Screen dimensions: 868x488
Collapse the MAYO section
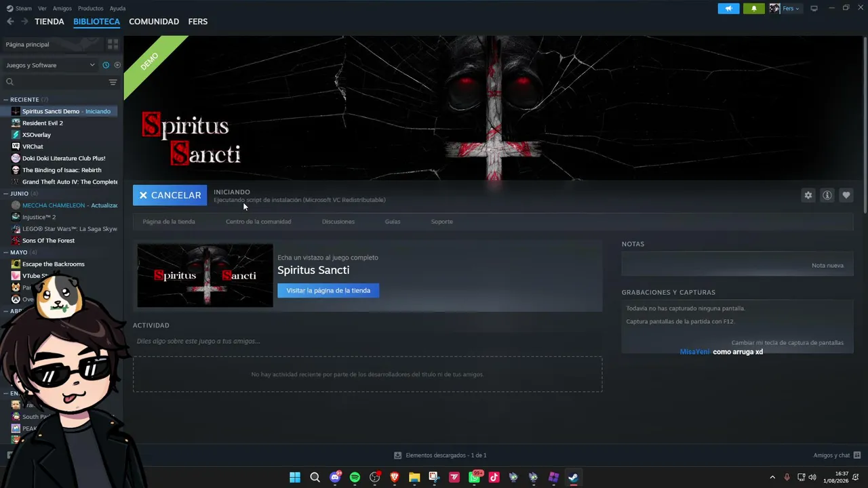tap(5, 252)
